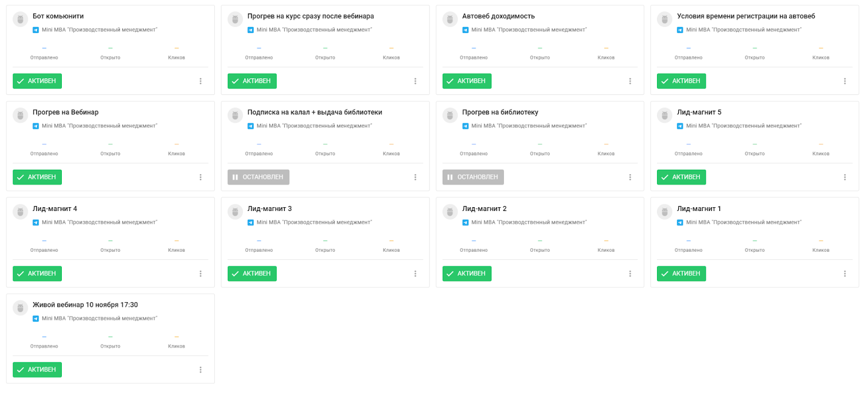Screen dimensions: 868x403
Task: Click the bot avatar for Живой вебинар 10 ноября
Action: (20, 308)
